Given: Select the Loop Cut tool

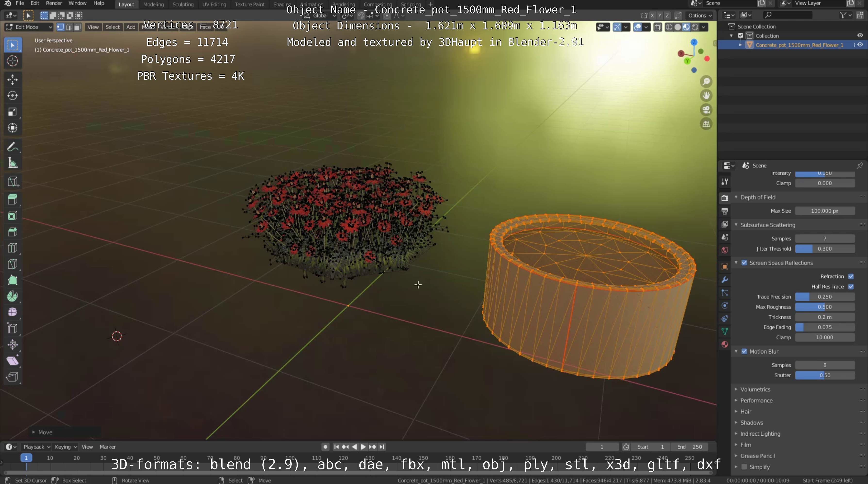Looking at the screenshot, I should pyautogui.click(x=12, y=248).
